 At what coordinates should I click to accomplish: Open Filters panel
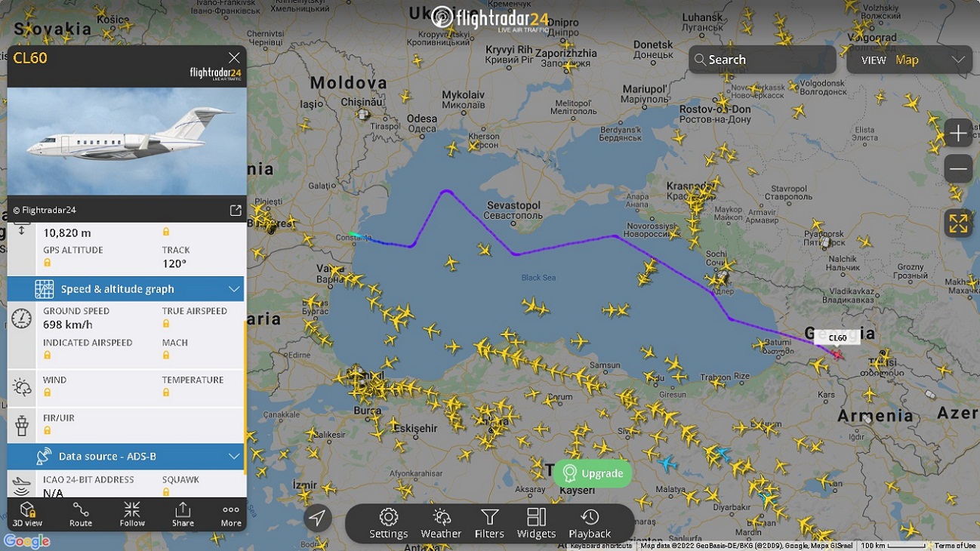click(x=489, y=523)
